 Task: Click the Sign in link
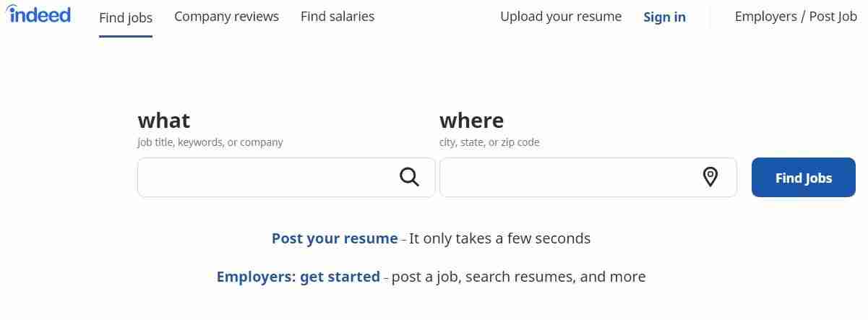point(664,17)
